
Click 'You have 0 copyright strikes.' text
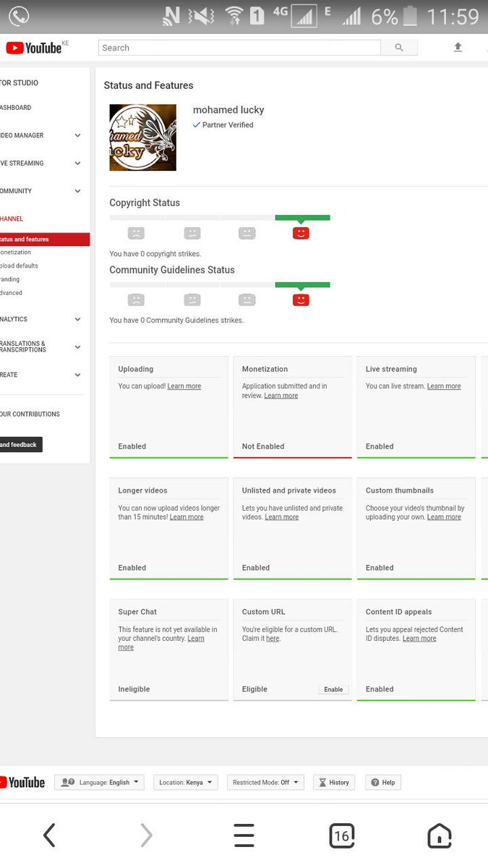tap(155, 254)
